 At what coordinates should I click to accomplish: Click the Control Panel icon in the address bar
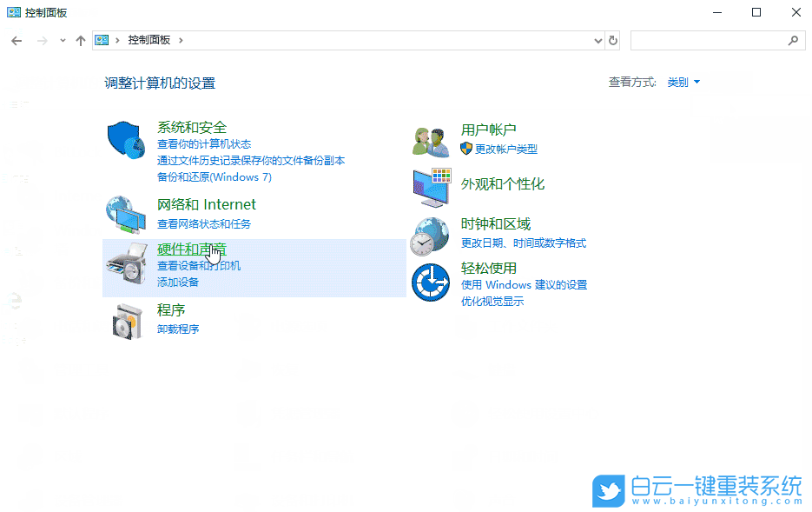[x=103, y=39]
